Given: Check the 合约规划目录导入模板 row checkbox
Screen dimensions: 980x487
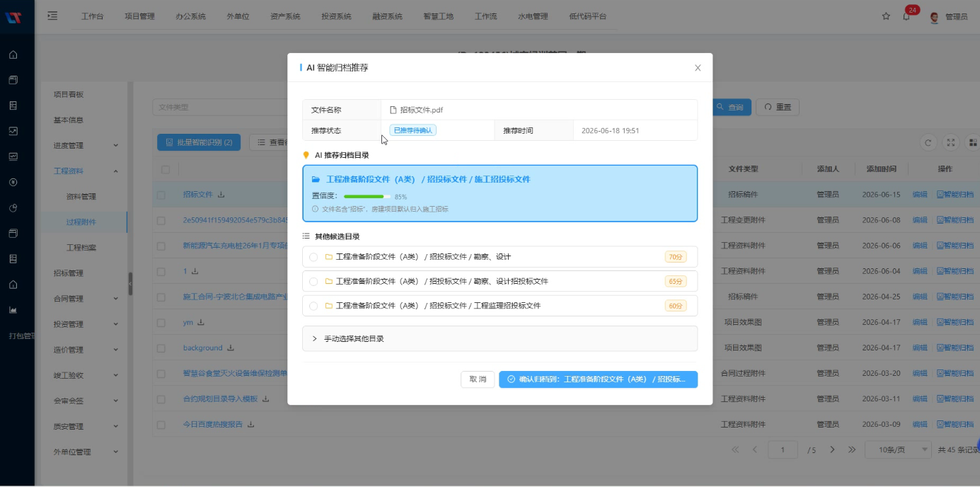Looking at the screenshot, I should [x=161, y=399].
